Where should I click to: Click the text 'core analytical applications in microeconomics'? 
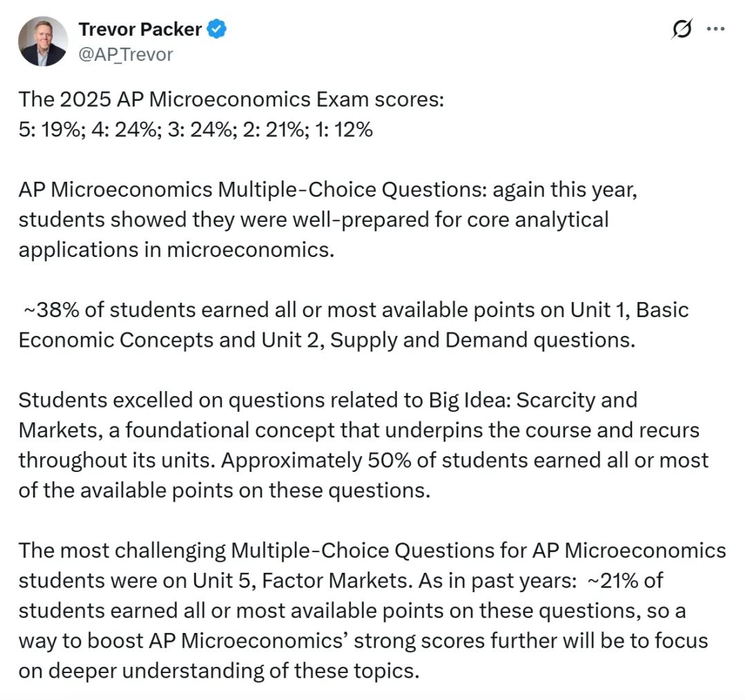click(314, 235)
